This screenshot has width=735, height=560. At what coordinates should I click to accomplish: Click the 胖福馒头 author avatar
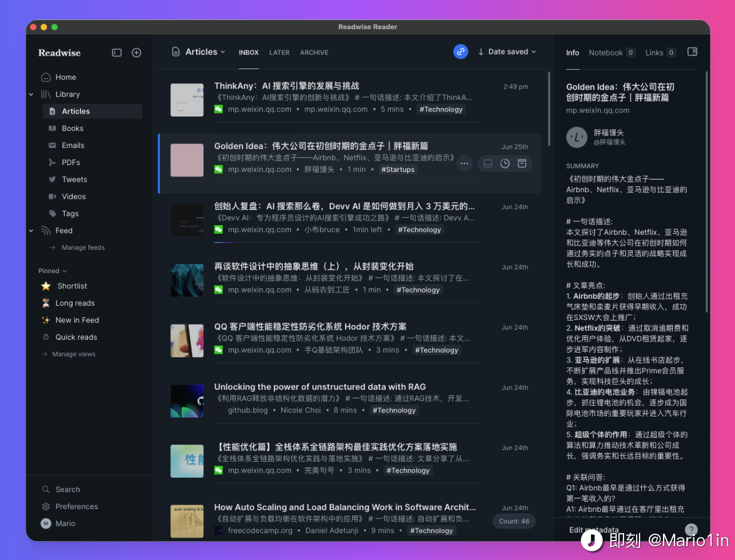tap(577, 137)
